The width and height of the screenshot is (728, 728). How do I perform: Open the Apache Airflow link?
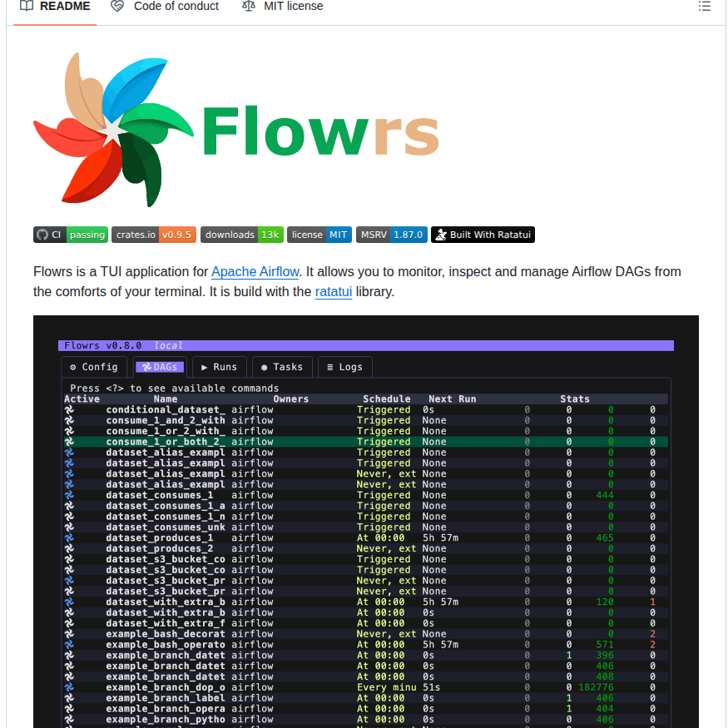click(x=255, y=271)
